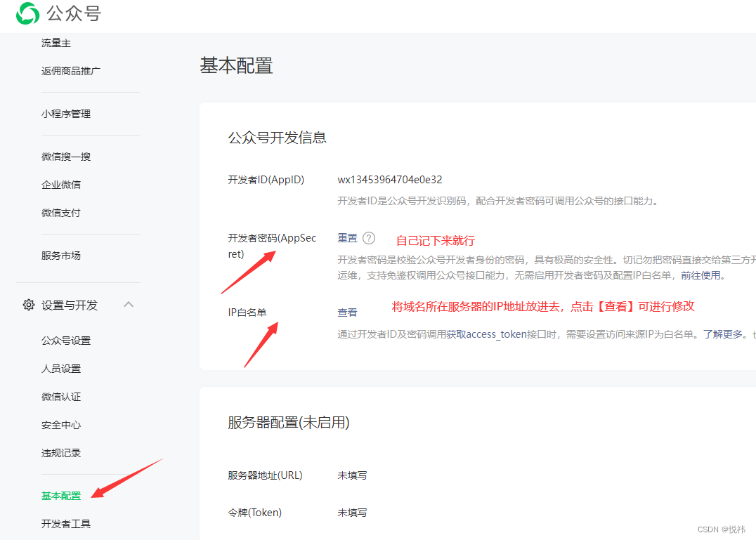Click the question mark help icon near 重置
This screenshot has height=540, width=756.
pos(369,238)
